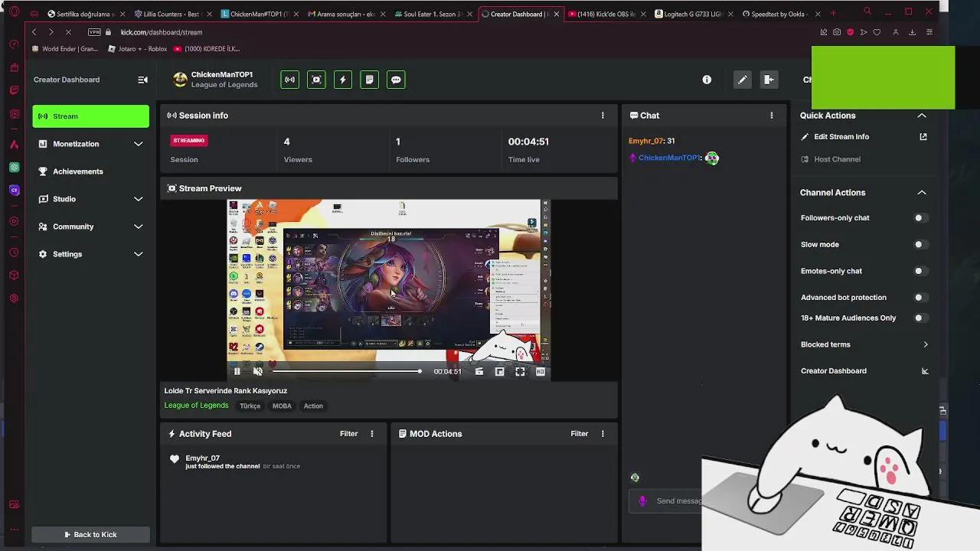This screenshot has height=551, width=980.
Task: Pause the stream preview video
Action: coord(237,371)
